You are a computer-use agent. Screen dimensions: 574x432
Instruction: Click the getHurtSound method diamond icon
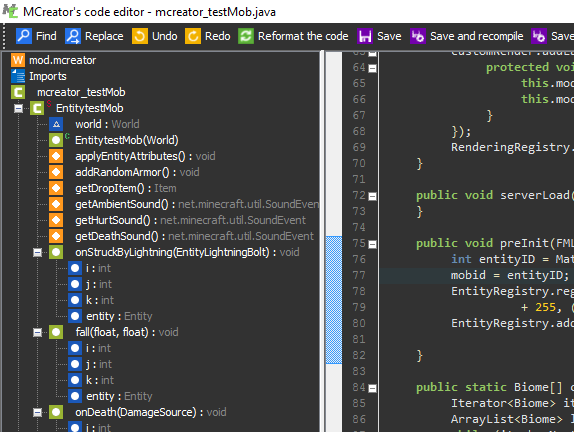click(56, 220)
